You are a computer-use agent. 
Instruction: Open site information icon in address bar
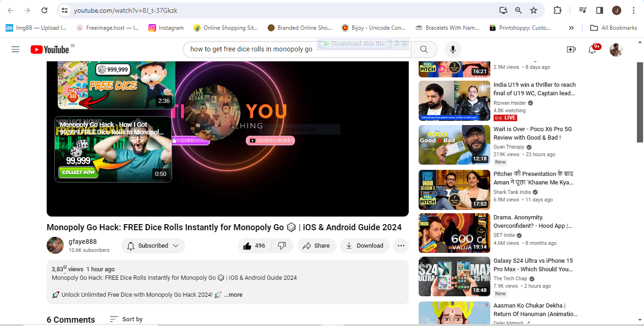coord(65,10)
